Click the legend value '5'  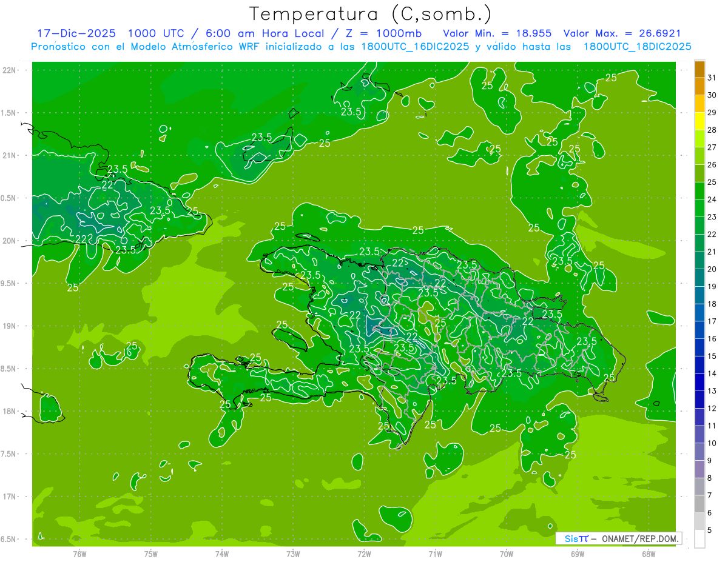tap(710, 530)
